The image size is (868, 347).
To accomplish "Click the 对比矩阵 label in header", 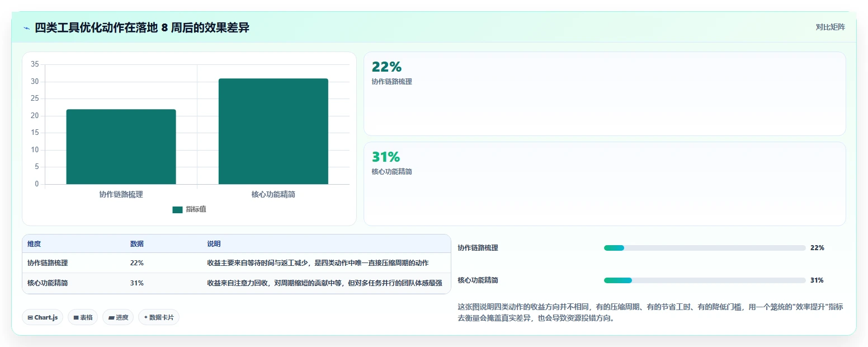I will point(830,27).
